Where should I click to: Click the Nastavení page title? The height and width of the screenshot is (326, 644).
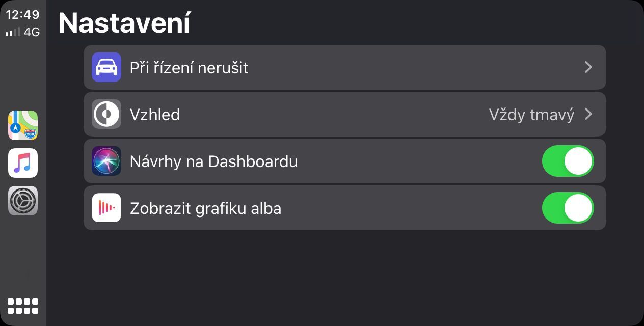coord(124,23)
